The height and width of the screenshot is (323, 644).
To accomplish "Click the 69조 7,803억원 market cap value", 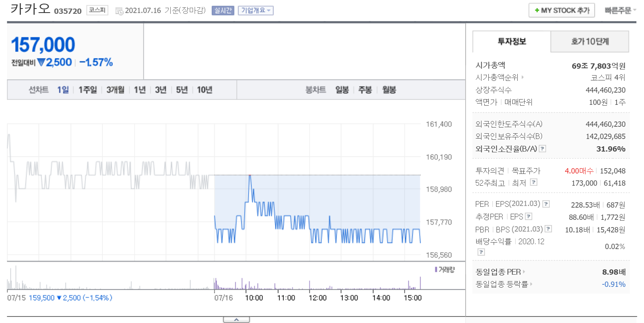I will [x=598, y=66].
